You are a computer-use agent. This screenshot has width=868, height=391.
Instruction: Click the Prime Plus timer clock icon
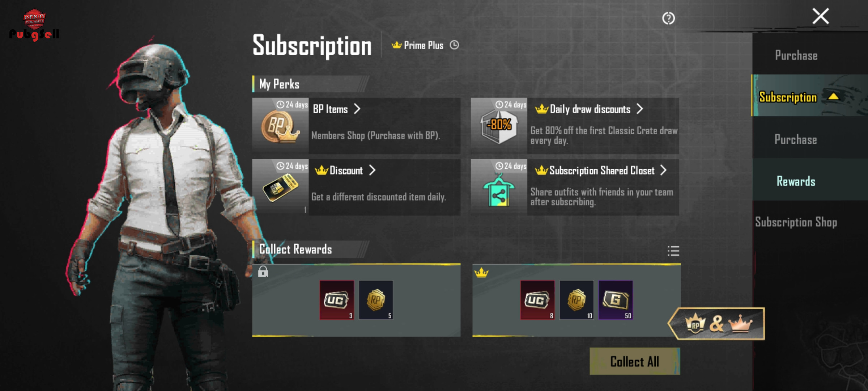(x=454, y=45)
